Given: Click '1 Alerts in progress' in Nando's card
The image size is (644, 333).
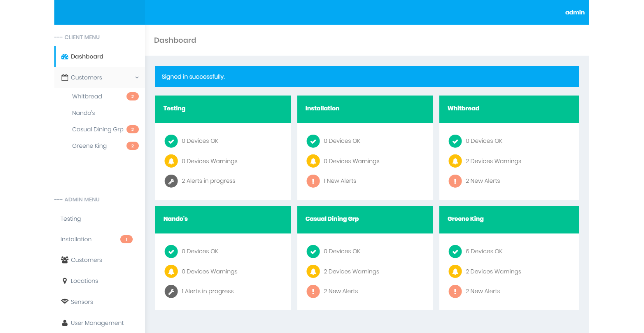Looking at the screenshot, I should click(207, 291).
